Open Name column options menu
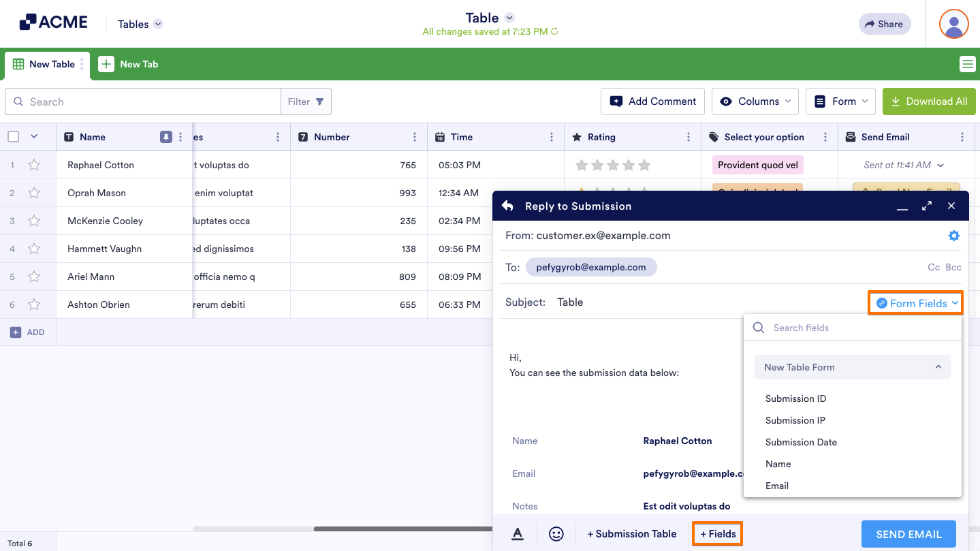Screen dimensions: 980x551 coord(180,137)
